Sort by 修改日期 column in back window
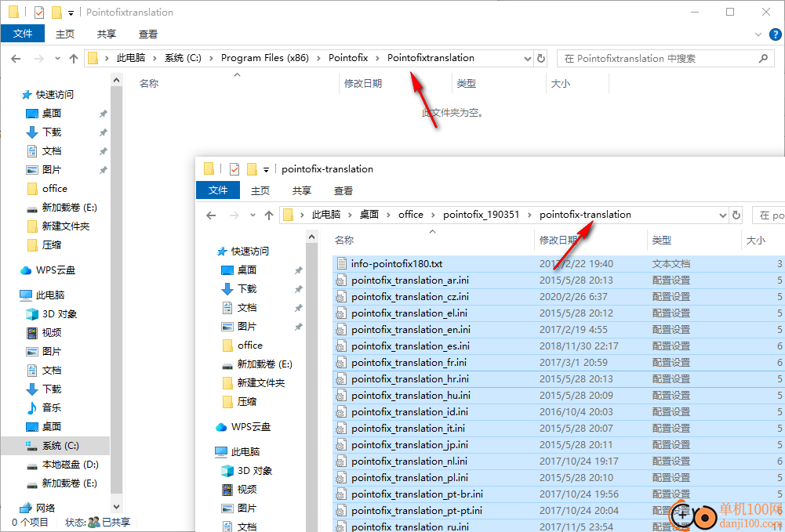The image size is (785, 532). click(363, 84)
